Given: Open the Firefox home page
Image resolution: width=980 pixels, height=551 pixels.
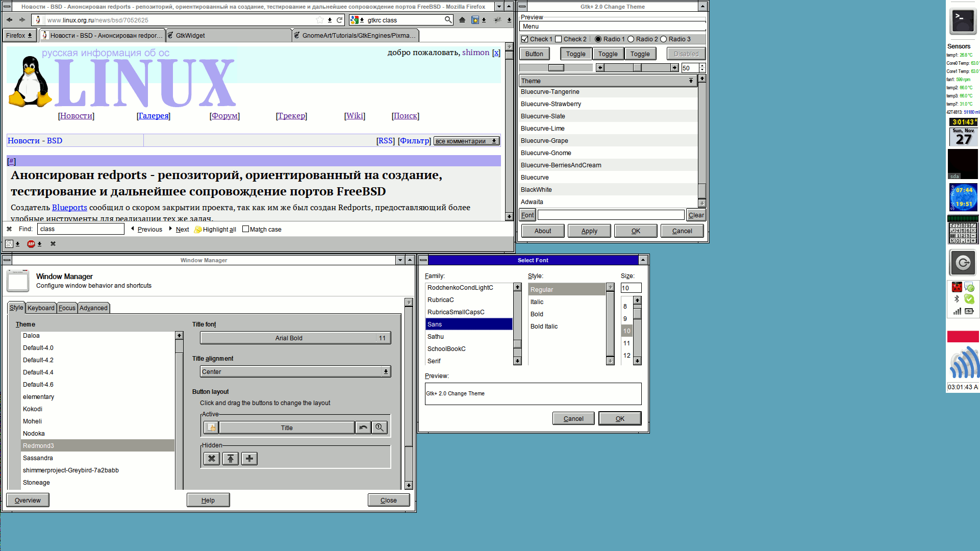Looking at the screenshot, I should click(462, 20).
